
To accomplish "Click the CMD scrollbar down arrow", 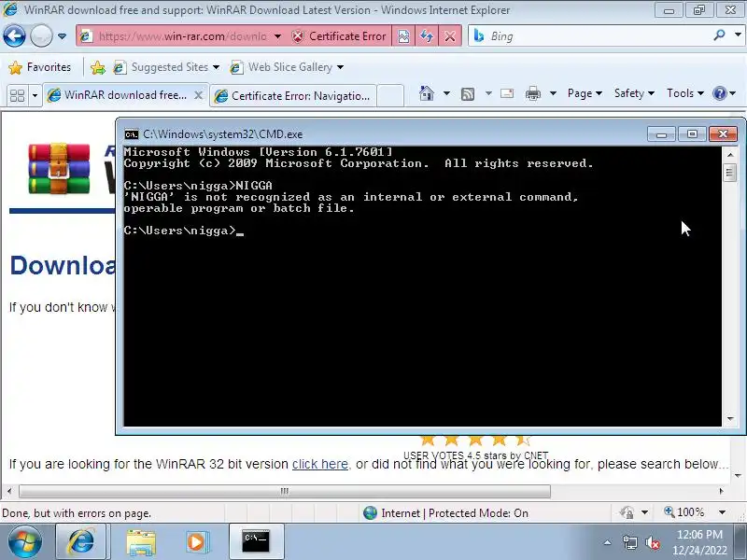I will click(x=730, y=419).
